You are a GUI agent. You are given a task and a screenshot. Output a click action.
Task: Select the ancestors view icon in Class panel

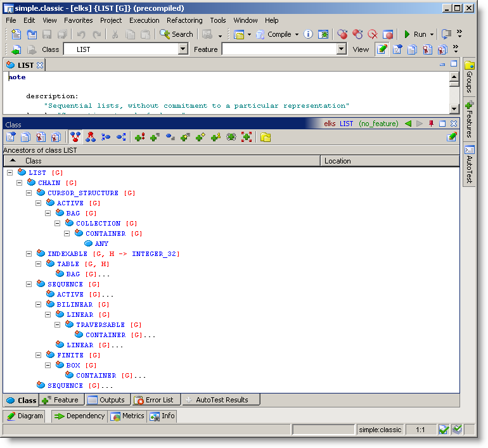(x=76, y=137)
